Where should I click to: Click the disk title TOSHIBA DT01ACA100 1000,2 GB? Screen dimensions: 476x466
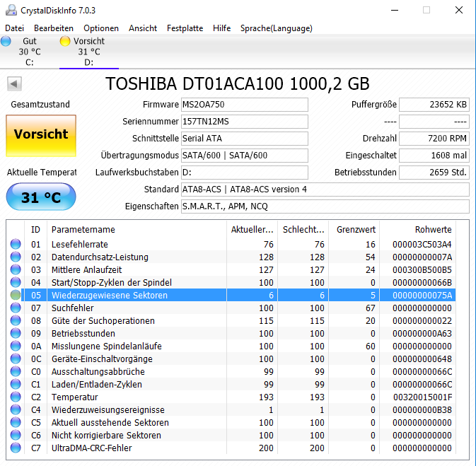click(238, 83)
